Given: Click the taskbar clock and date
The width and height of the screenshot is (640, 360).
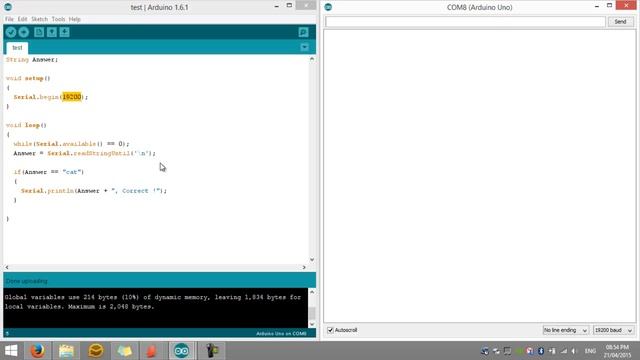Looking at the screenshot, I should point(618,351).
